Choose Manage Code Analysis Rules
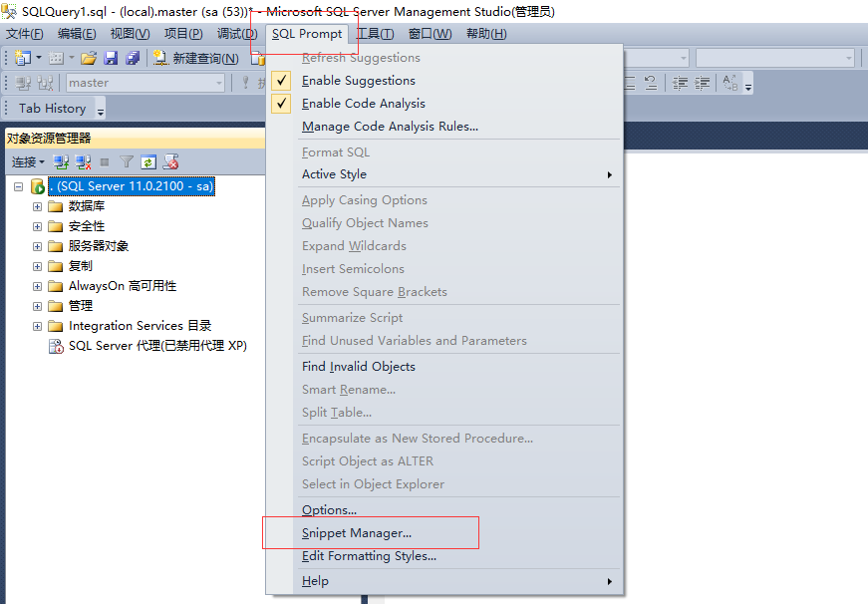Viewport: 868px width, 604px height. [x=390, y=127]
